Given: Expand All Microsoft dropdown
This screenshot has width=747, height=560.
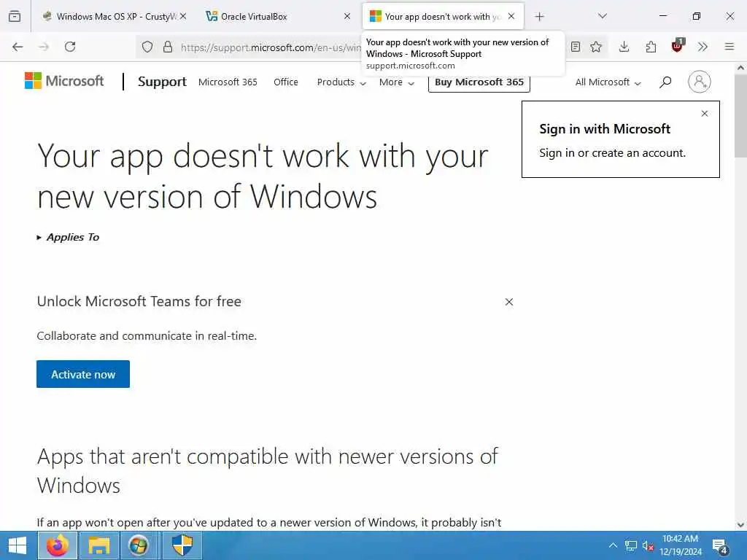Looking at the screenshot, I should 608,82.
